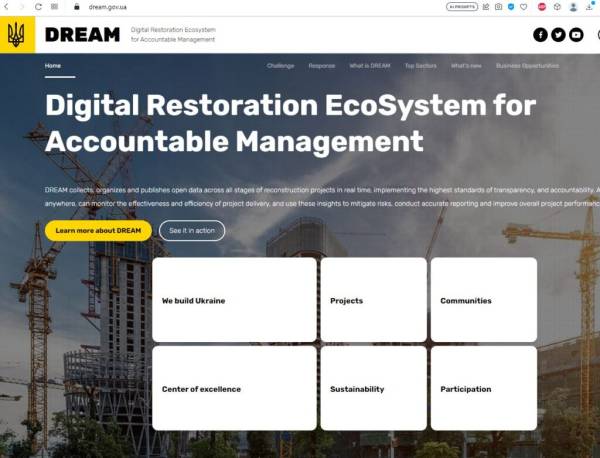The height and width of the screenshot is (458, 600).
Task: Reload the page with refresh icon
Action: point(38,7)
